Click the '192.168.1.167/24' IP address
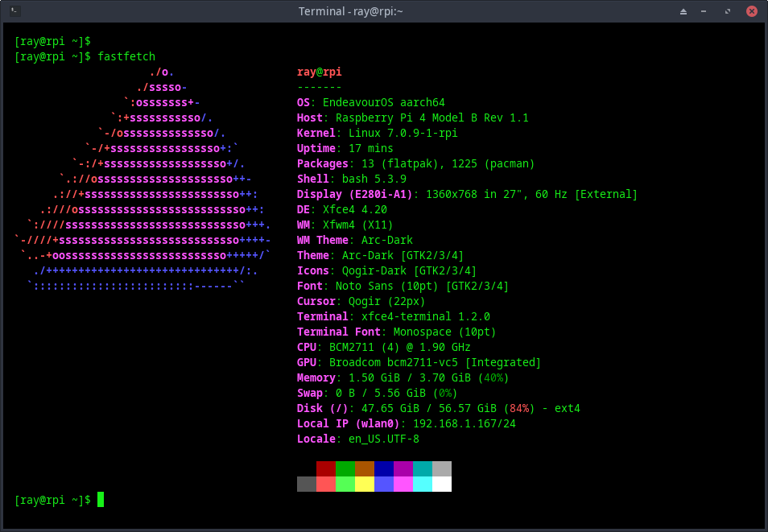Screen dimensions: 768x532 (465, 423)
